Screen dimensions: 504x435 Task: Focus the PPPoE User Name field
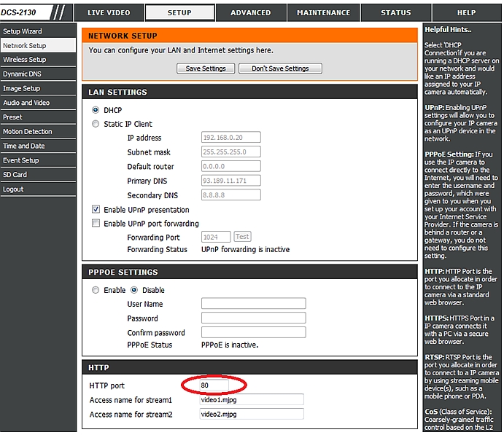(253, 304)
